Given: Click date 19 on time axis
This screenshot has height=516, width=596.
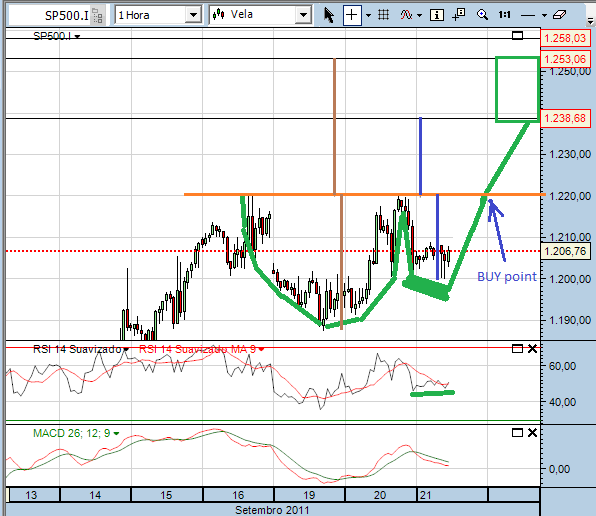Looking at the screenshot, I should (309, 495).
